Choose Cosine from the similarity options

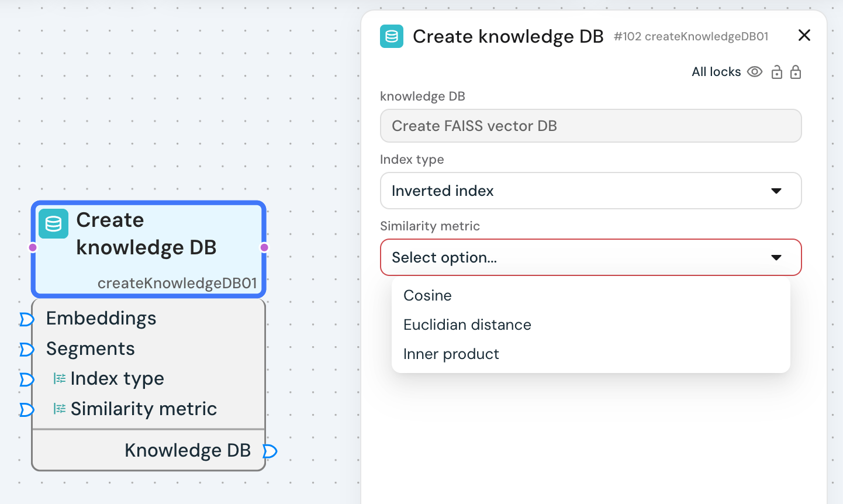pos(427,295)
